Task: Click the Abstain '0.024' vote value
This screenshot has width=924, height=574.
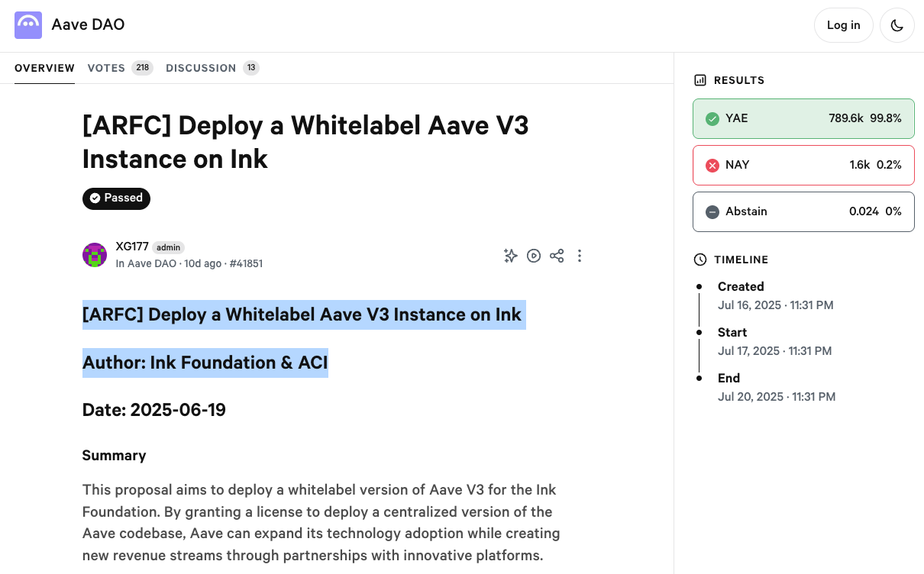Action: coord(864,211)
